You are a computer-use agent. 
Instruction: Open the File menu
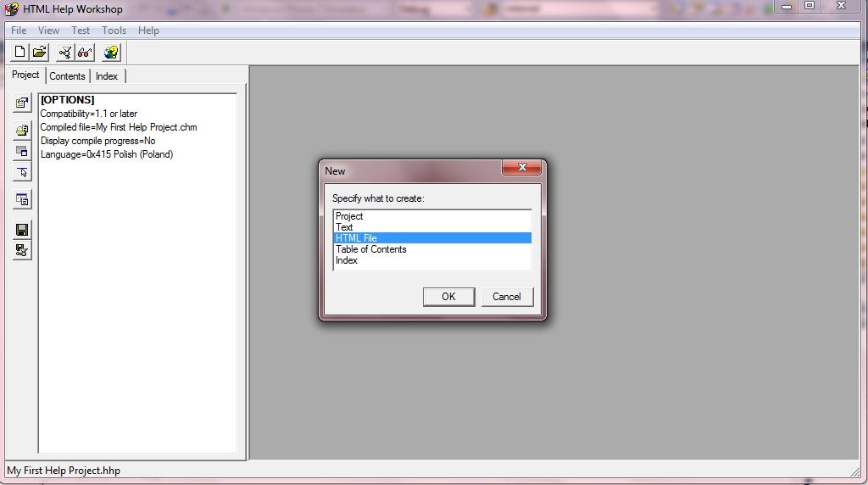[19, 31]
